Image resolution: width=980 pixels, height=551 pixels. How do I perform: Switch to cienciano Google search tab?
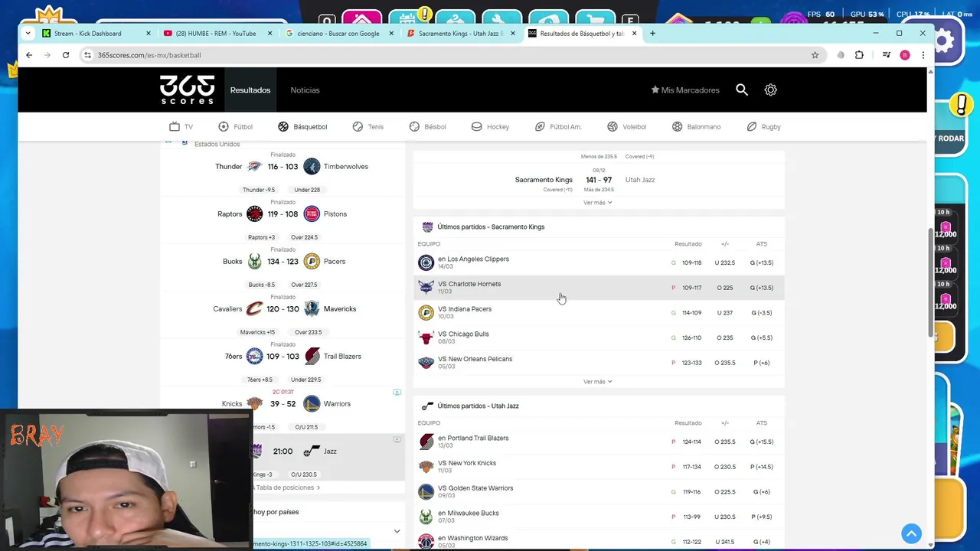340,34
